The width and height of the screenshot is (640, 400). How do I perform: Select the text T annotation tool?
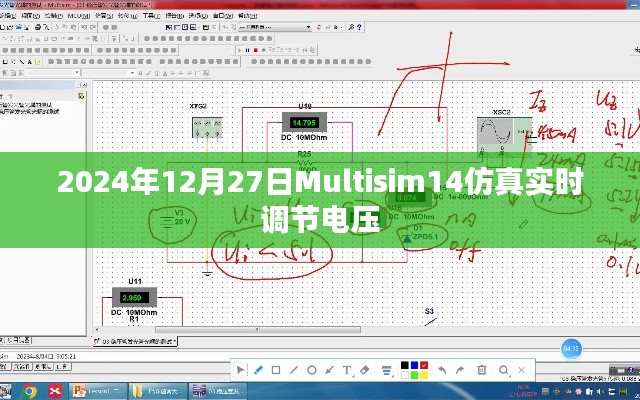(x=347, y=370)
